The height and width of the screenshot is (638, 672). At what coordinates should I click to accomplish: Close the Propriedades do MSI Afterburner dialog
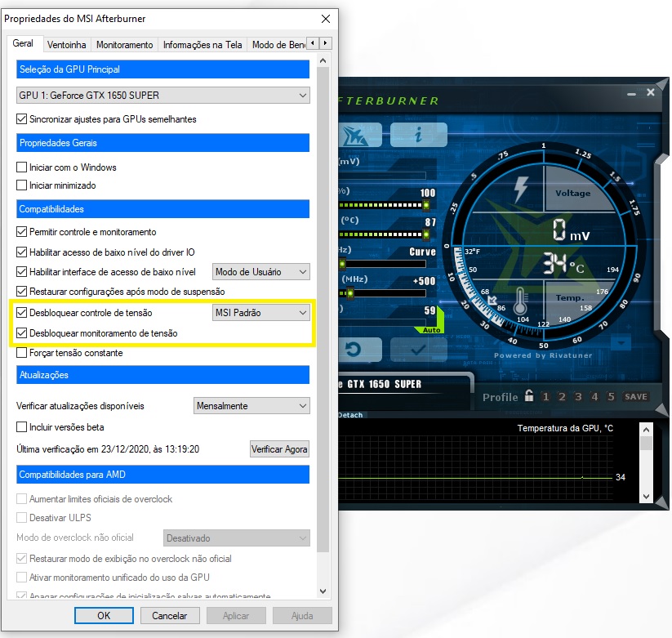[326, 19]
